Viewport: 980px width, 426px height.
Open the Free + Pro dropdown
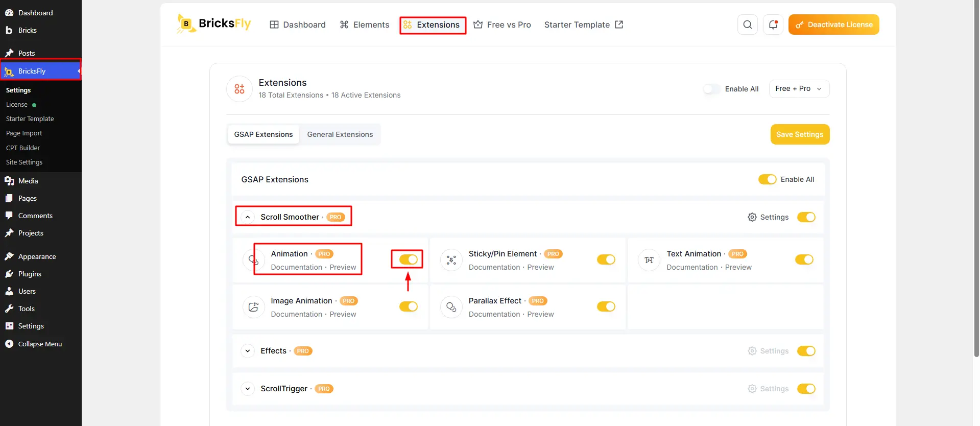799,89
